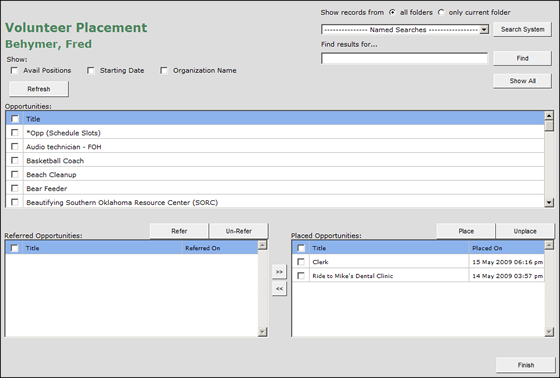The height and width of the screenshot is (378, 560).
Task: Enable the Avail Positions checkbox
Action: pyautogui.click(x=14, y=71)
